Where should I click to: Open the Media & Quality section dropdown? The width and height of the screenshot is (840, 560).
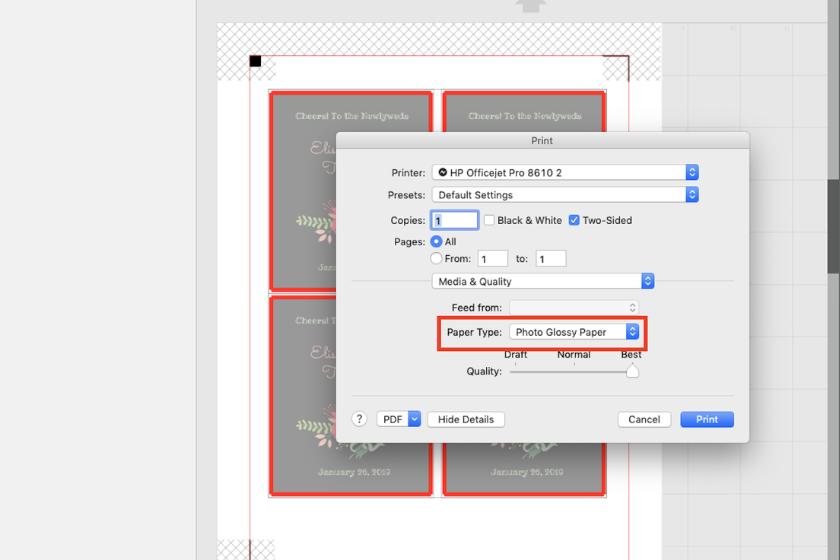point(543,281)
